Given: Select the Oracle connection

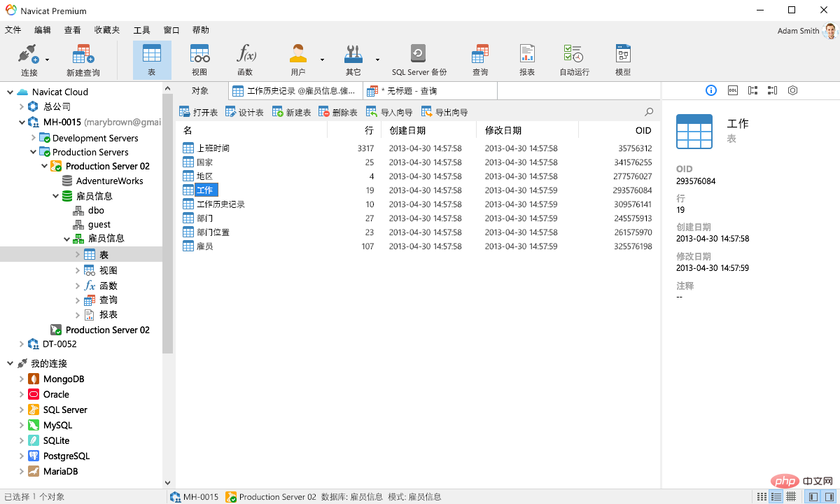Looking at the screenshot, I should (x=48, y=394).
